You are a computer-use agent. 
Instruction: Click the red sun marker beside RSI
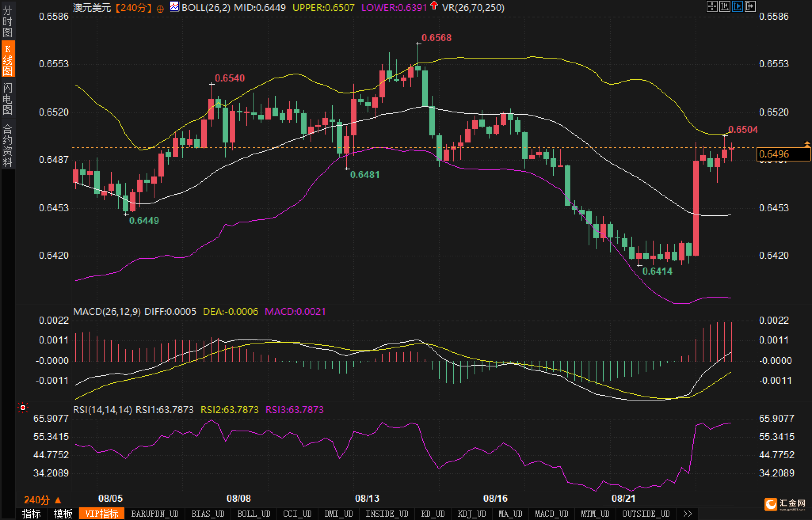click(23, 408)
